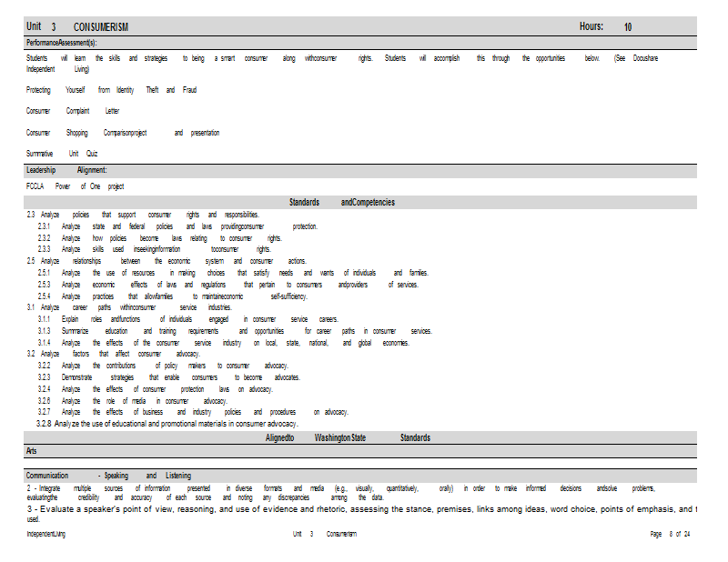Click the 'Page 8 of 24' footer
The image size is (728, 562).
pos(670,534)
